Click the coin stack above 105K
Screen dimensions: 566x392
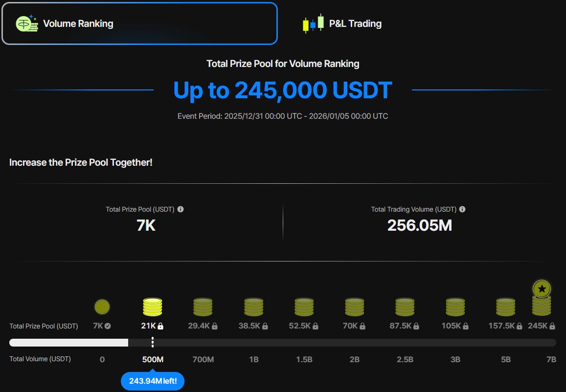pos(455,307)
